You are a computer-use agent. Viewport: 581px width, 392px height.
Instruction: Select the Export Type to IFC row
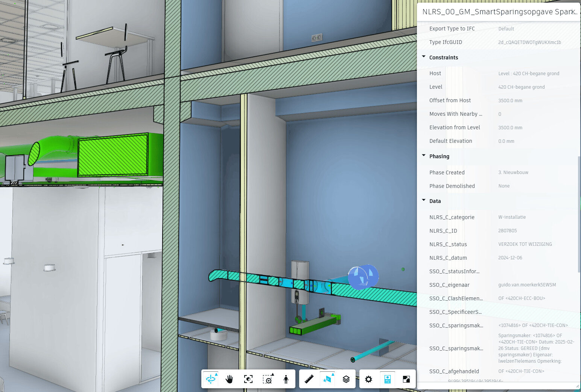tap(499, 29)
